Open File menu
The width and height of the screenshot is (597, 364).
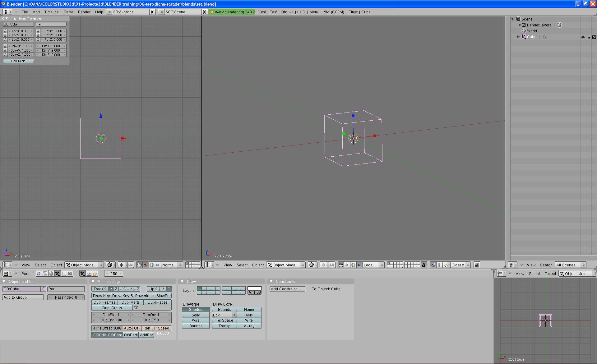(25, 12)
